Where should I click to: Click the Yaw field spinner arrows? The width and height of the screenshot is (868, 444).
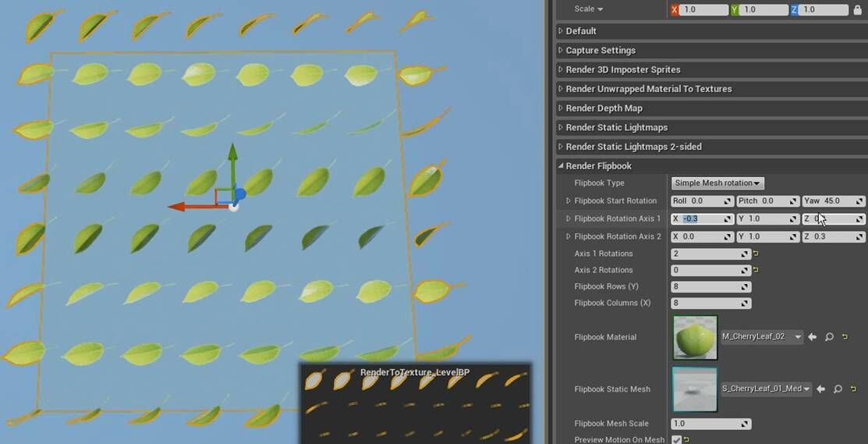[x=859, y=201]
